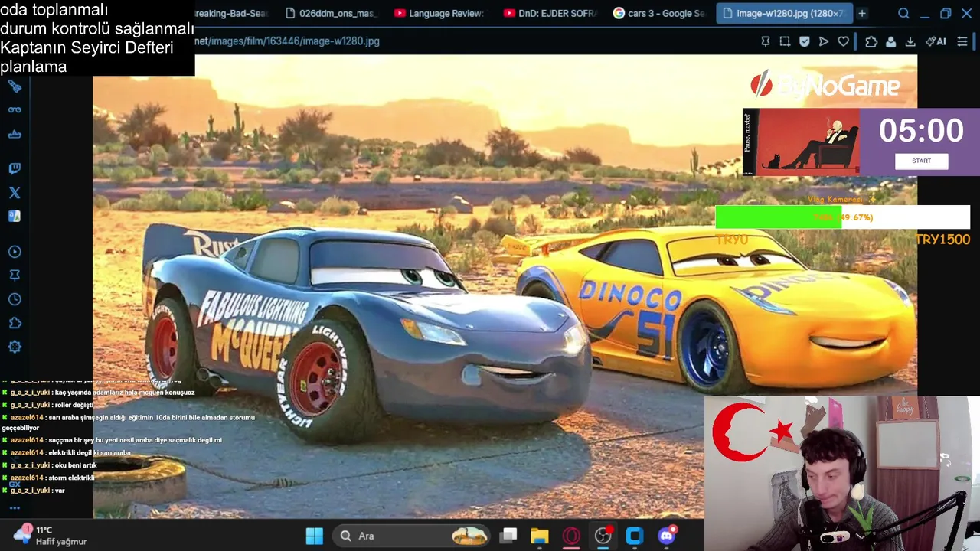Screen dimensions: 980x551
Task: Open the Easy Setup sliders icon
Action: (x=962, y=41)
